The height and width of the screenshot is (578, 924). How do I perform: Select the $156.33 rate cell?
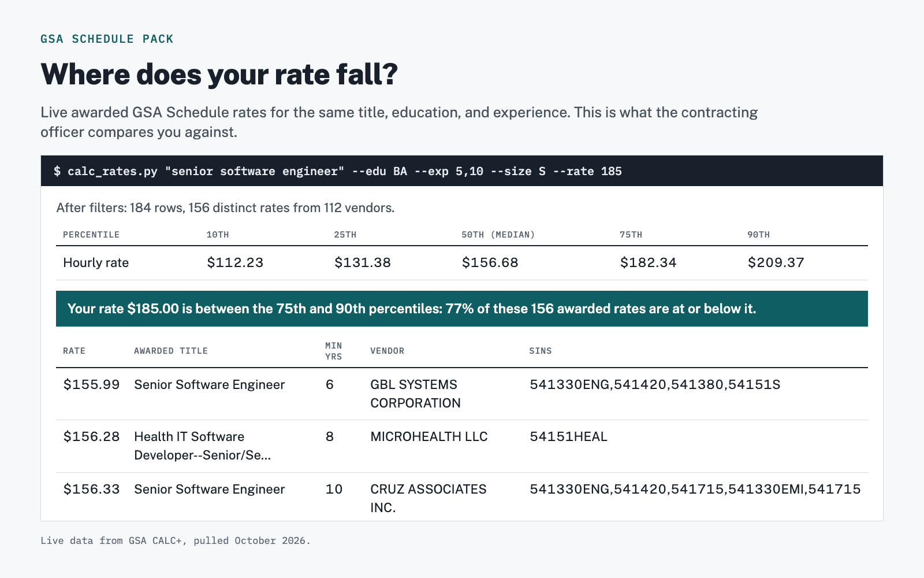[x=92, y=489]
